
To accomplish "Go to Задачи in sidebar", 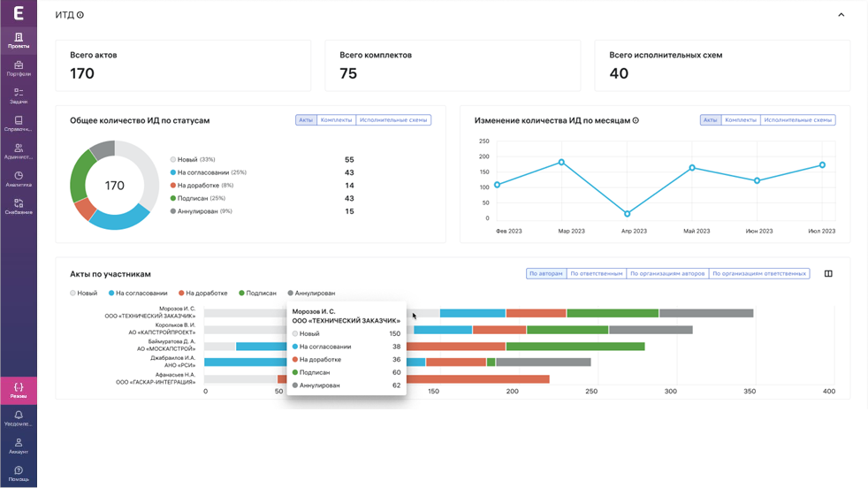I will (19, 95).
